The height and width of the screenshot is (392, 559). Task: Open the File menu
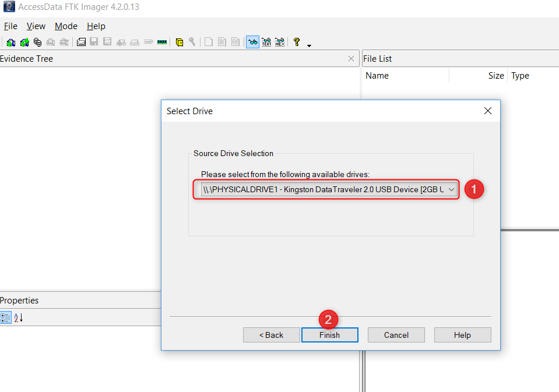10,26
